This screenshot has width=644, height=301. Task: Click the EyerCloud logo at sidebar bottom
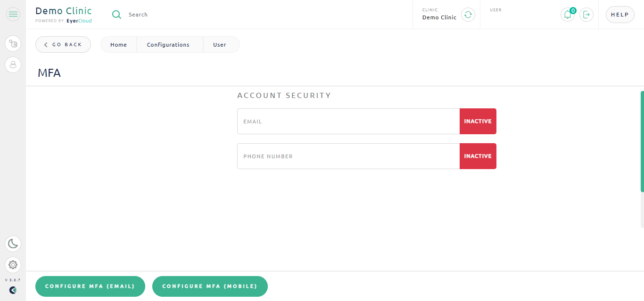tap(13, 290)
